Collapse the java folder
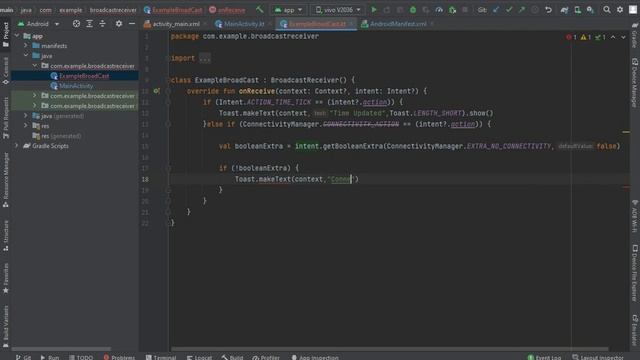The width and height of the screenshot is (640, 360). point(26,56)
